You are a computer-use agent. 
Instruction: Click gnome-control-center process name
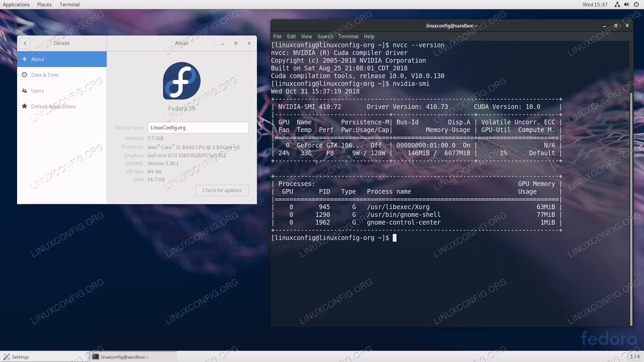(404, 223)
